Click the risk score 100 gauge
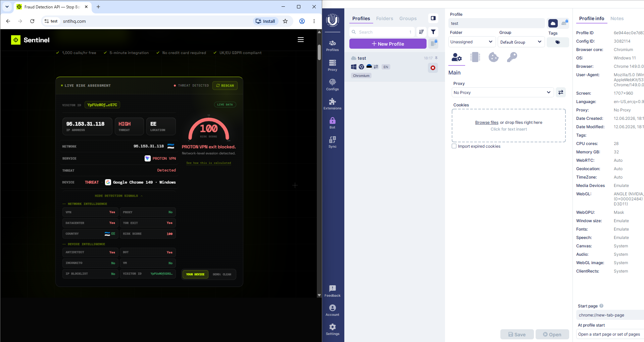 pyautogui.click(x=208, y=129)
